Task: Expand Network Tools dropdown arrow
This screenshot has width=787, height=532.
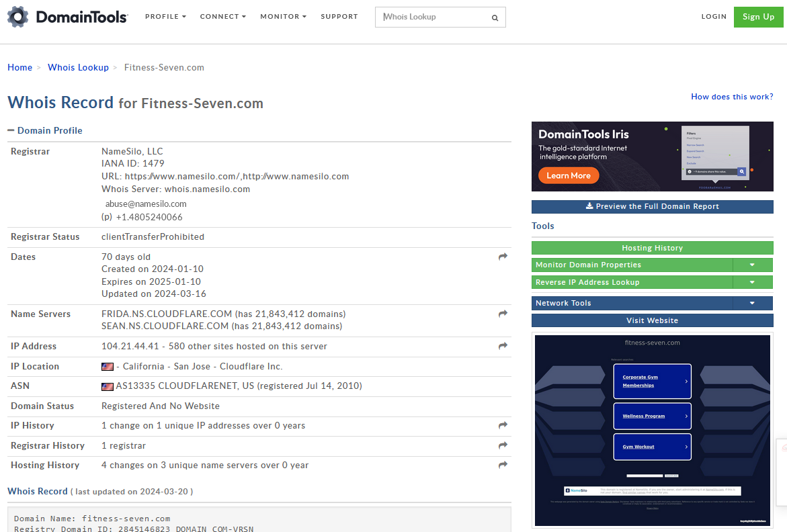Action: (x=752, y=303)
